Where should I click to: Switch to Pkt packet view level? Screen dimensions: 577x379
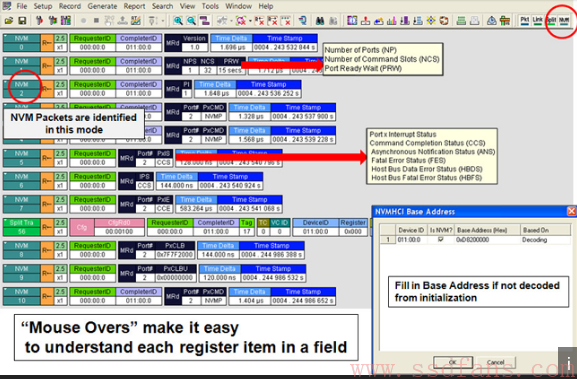pyautogui.click(x=525, y=20)
